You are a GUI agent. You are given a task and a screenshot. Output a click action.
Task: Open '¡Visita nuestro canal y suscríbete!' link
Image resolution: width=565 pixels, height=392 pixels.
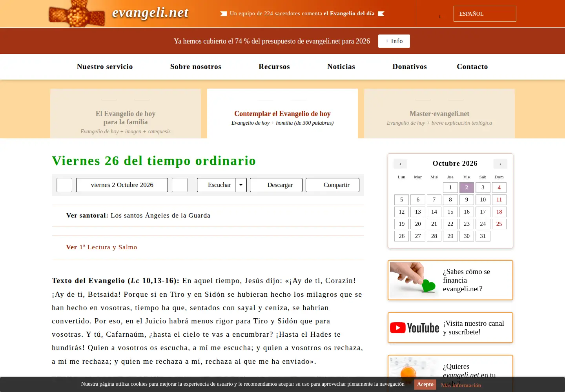pos(474,328)
